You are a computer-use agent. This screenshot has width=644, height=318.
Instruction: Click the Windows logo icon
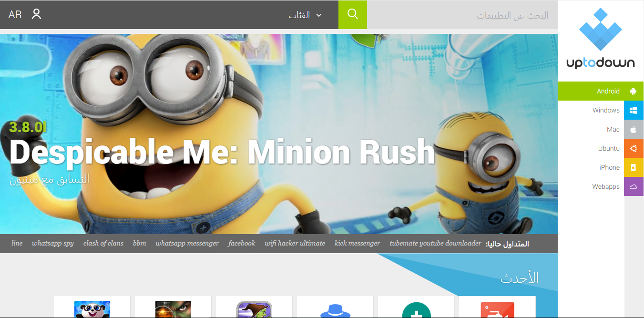pos(634,110)
